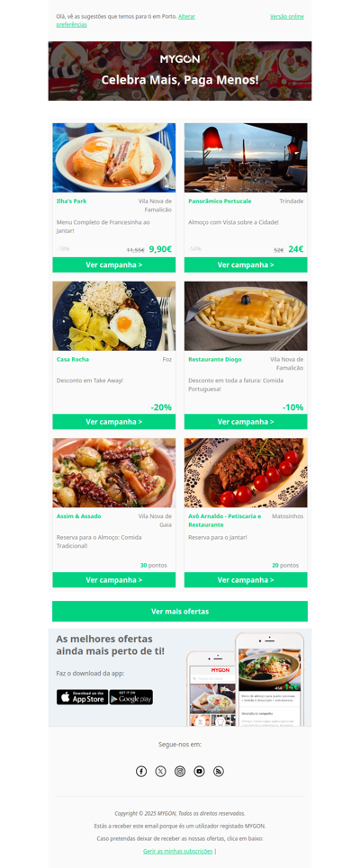Screen dimensions: 360x868
Task: Click the Google Play download badge
Action: click(130, 697)
